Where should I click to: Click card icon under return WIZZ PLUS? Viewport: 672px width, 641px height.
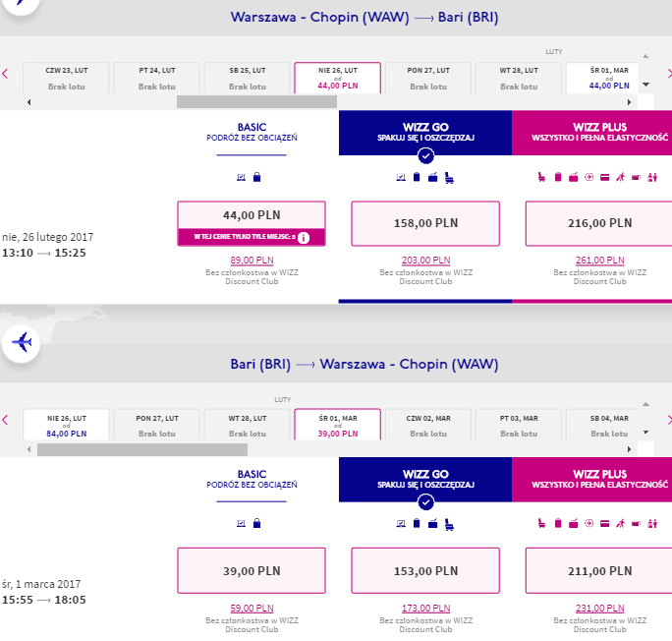[605, 524]
